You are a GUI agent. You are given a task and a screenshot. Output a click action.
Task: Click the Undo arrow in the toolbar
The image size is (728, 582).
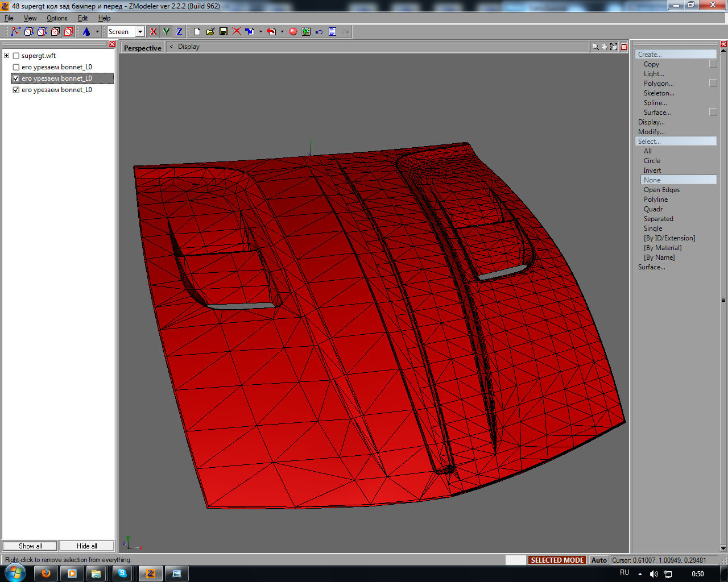coord(319,32)
